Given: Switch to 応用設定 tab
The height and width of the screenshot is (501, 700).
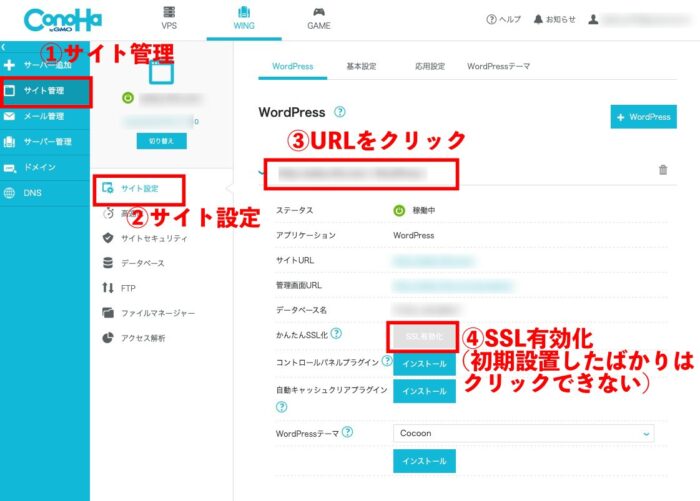Looking at the screenshot, I should [430, 67].
